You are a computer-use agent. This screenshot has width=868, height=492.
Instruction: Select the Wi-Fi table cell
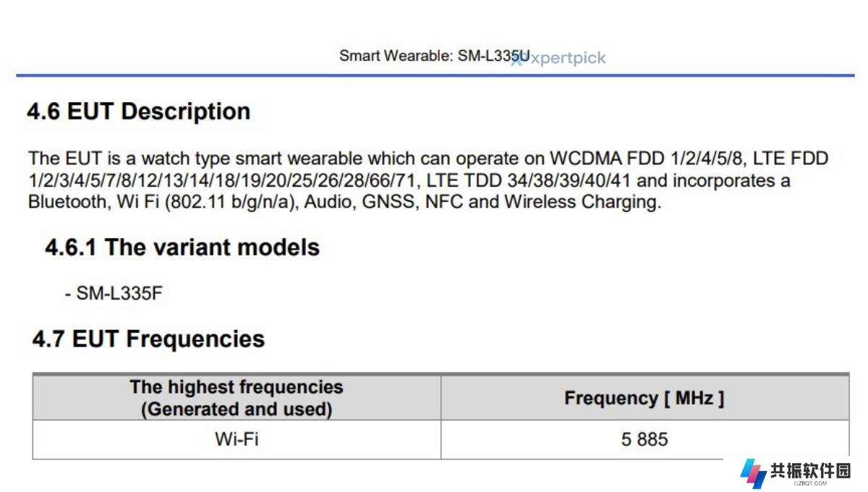(237, 439)
